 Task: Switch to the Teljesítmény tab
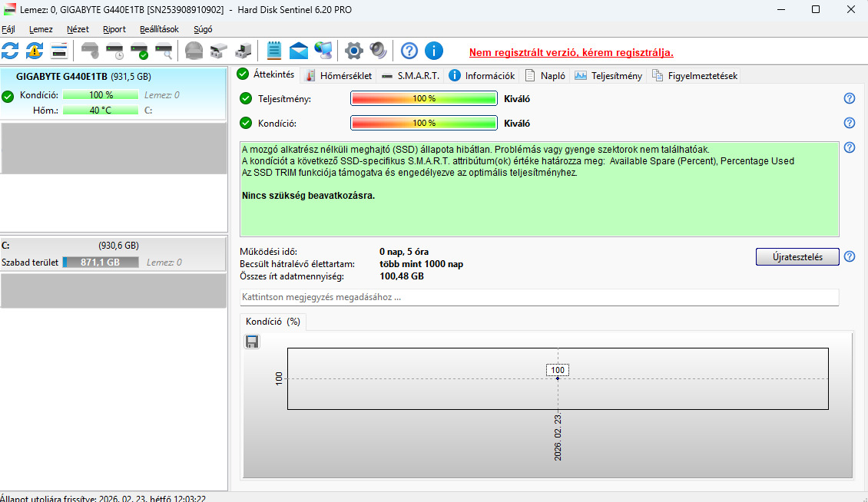pos(608,76)
